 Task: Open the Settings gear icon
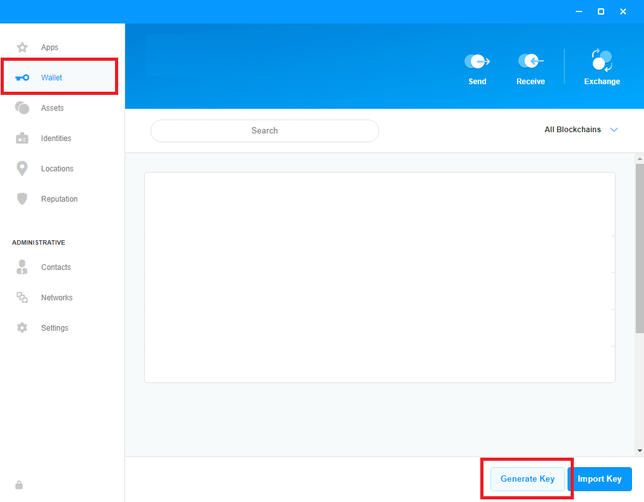click(22, 328)
